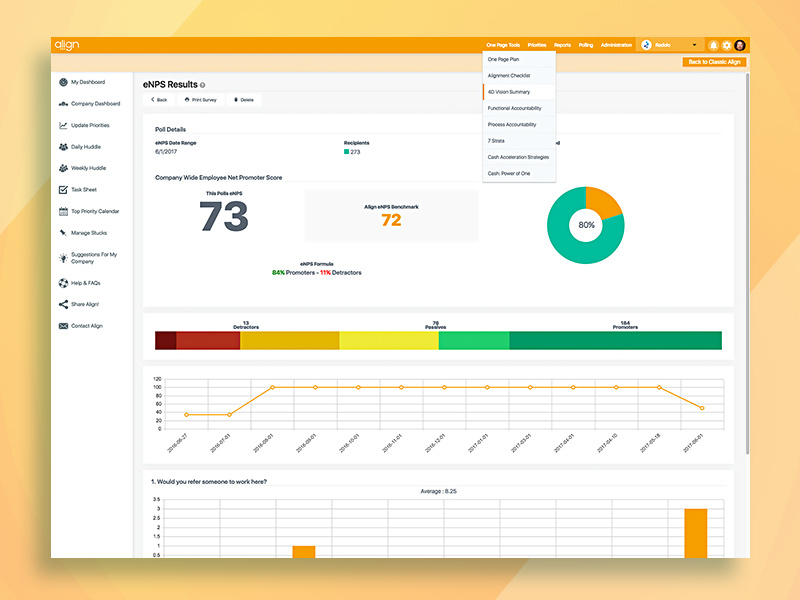The height and width of the screenshot is (600, 800).
Task: Open the One Page Tools menu
Action: (503, 45)
